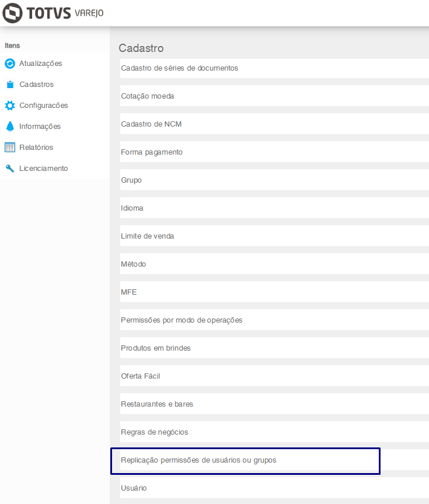Open Forma pagamento registration
This screenshot has width=429, height=504.
tap(152, 152)
